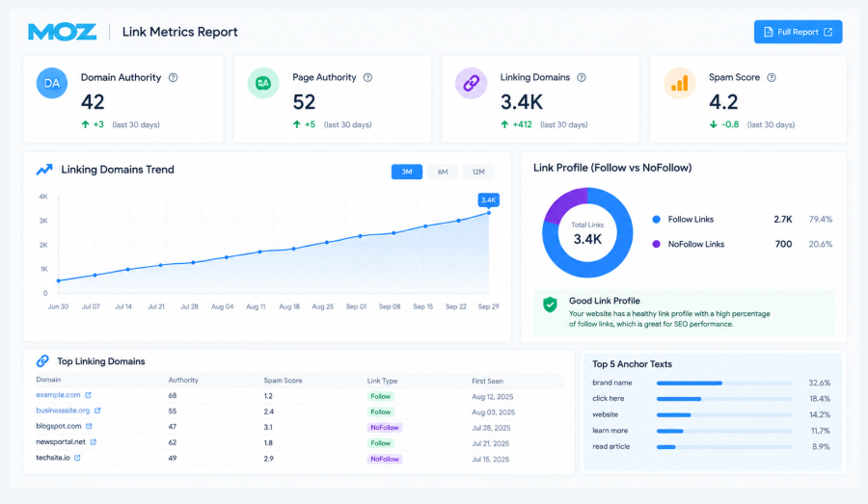
Task: Switch to the 12M time range
Action: point(478,172)
